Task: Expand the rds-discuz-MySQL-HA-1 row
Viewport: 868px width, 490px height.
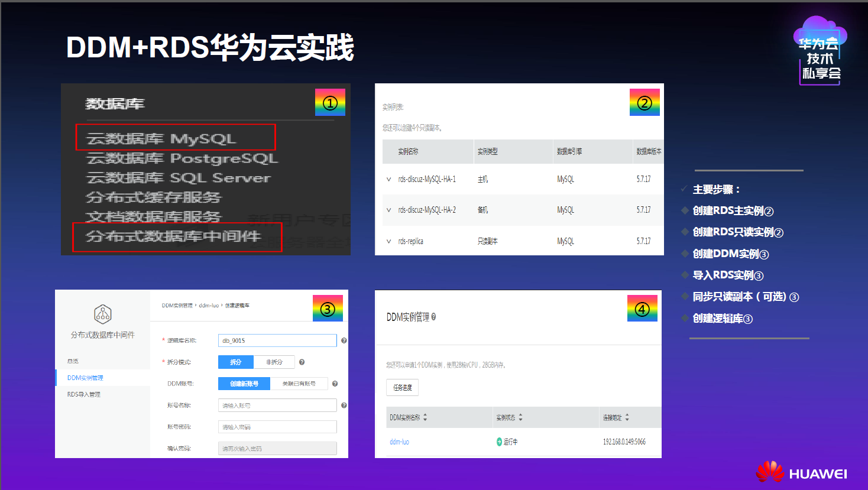Action: 388,179
